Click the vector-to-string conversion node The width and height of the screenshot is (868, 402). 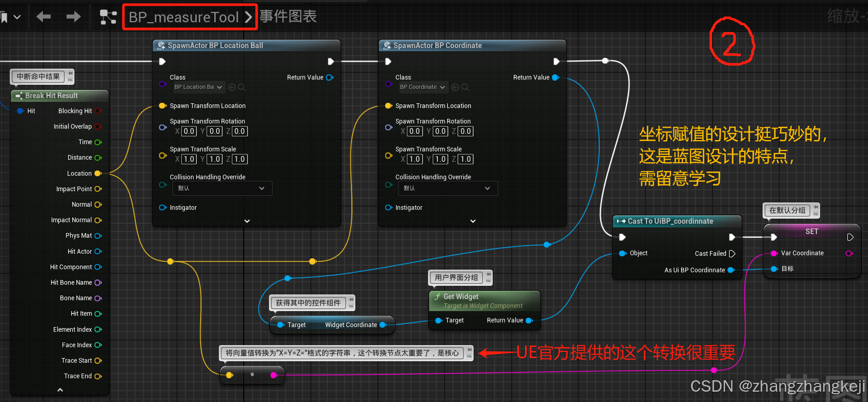pyautogui.click(x=251, y=375)
